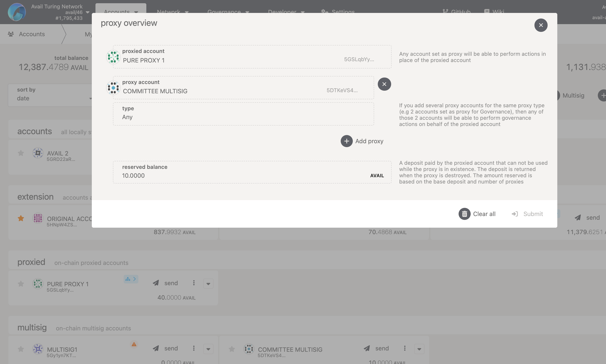Toggle the star for PURE PROXY 1
Screen dimensions: 606x364
click(21, 284)
